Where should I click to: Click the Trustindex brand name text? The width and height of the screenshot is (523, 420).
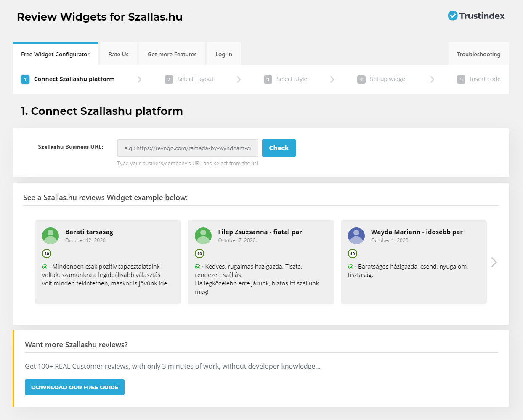coord(482,16)
